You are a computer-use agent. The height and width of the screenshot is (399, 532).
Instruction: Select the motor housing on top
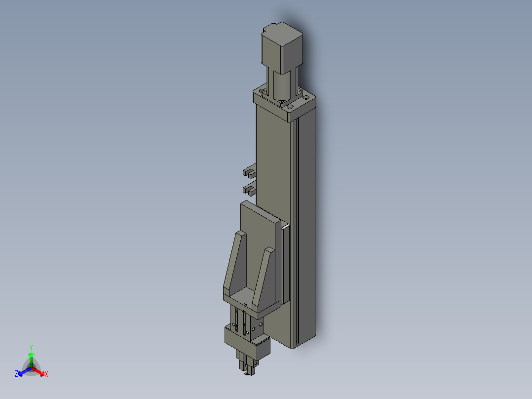pyautogui.click(x=282, y=49)
